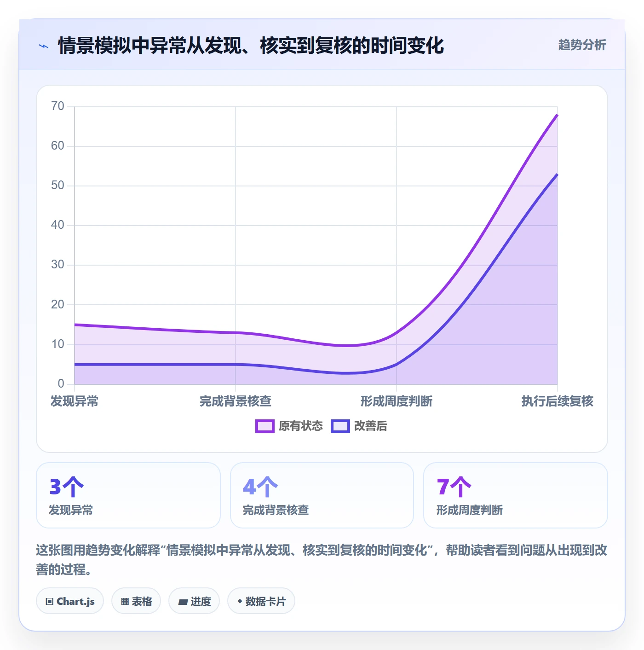The height and width of the screenshot is (650, 644).
Task: Click the square icon in the Chart.js chip
Action: pos(50,601)
